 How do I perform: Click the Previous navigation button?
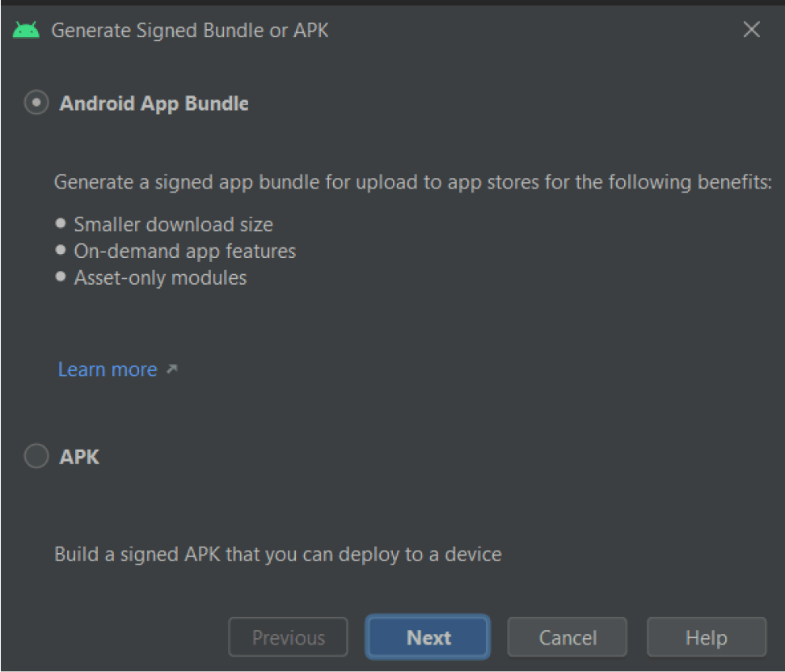(x=288, y=636)
